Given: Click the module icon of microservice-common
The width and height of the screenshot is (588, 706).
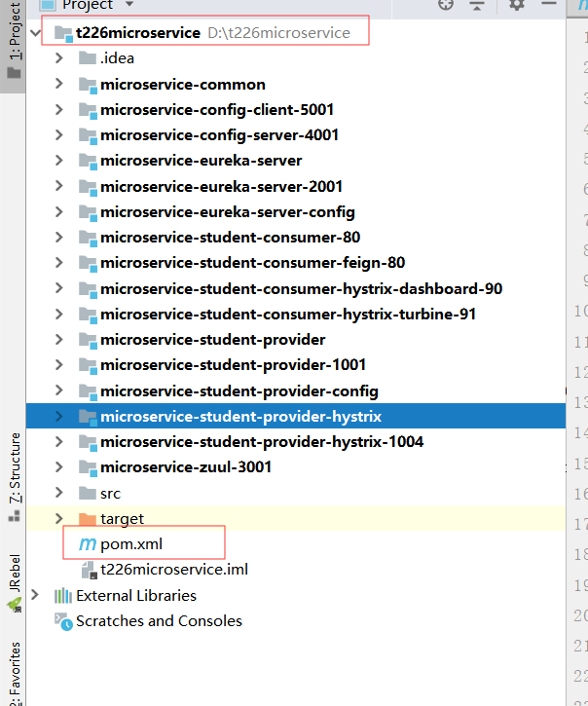Looking at the screenshot, I should 88,85.
